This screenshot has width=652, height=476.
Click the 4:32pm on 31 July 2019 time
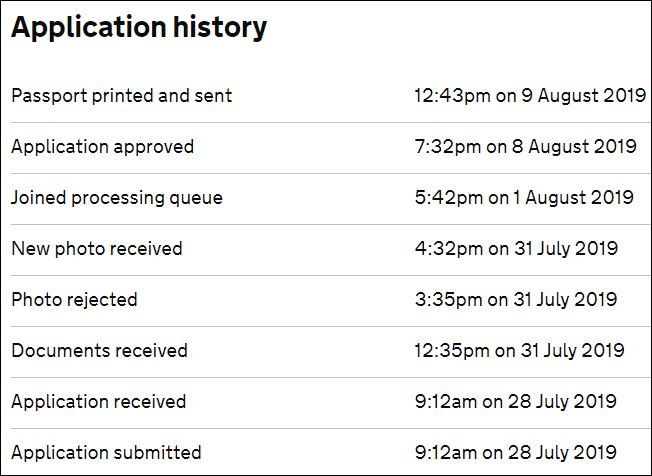click(x=516, y=249)
